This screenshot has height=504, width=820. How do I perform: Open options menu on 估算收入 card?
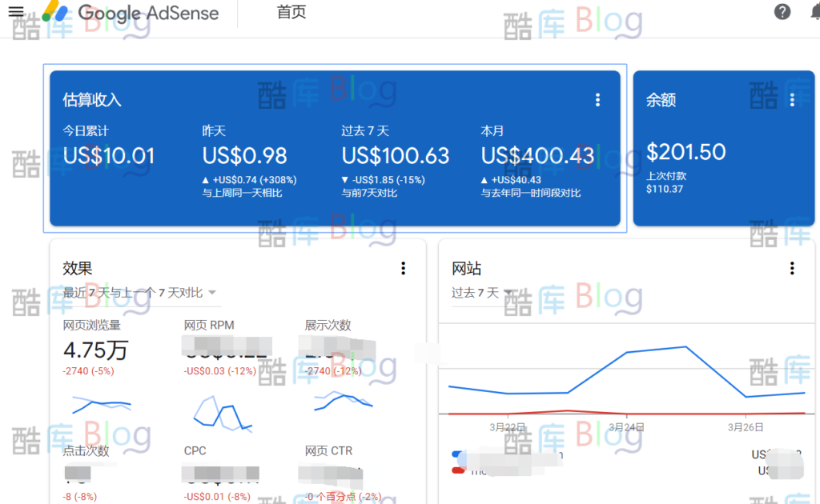click(x=597, y=99)
